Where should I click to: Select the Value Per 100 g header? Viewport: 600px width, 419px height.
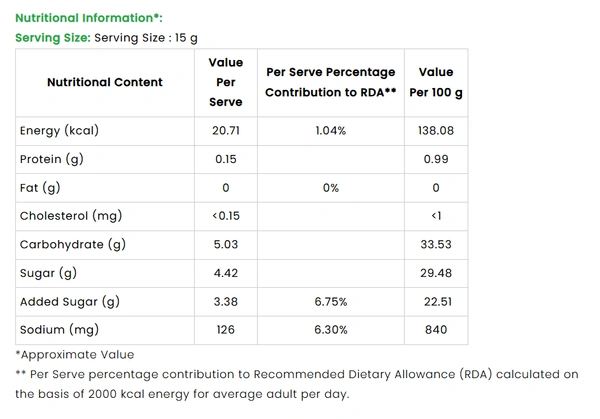click(436, 82)
